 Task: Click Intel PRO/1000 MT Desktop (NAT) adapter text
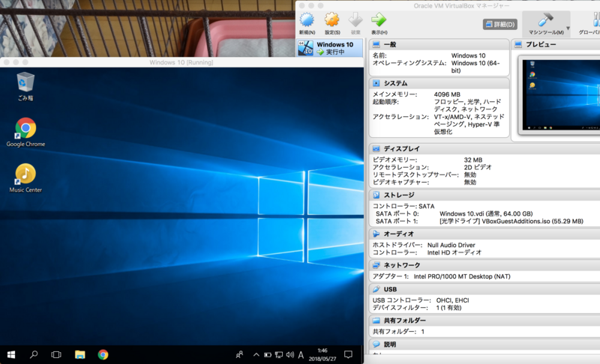tap(462, 276)
